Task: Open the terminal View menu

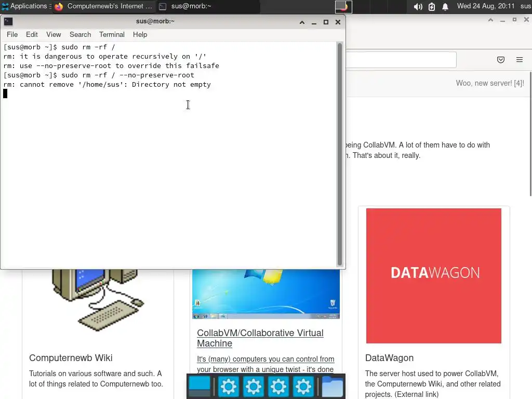Action: click(54, 35)
